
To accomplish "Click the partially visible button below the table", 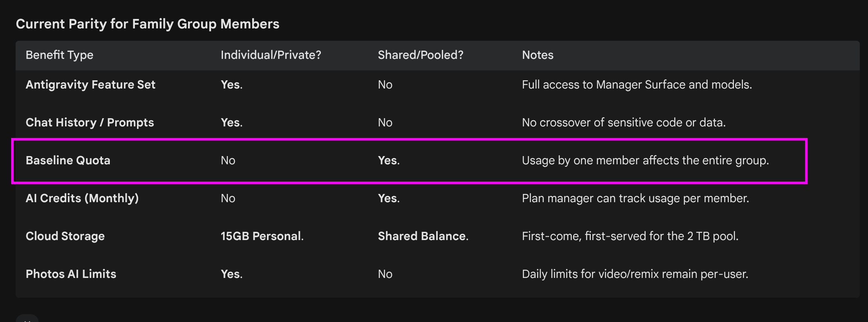I will [x=27, y=318].
